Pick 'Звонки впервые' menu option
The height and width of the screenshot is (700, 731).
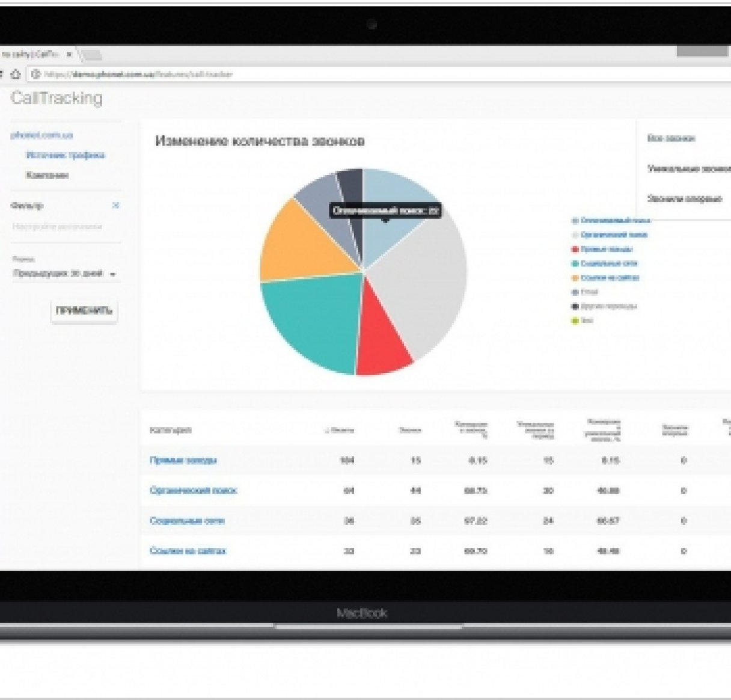click(x=684, y=199)
